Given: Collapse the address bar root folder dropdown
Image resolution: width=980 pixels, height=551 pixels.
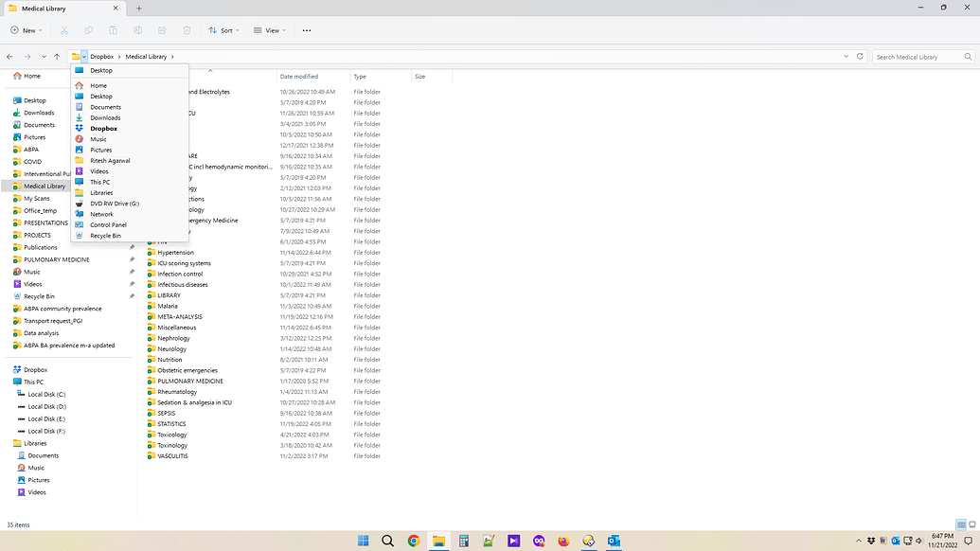Looking at the screenshot, I should [83, 56].
